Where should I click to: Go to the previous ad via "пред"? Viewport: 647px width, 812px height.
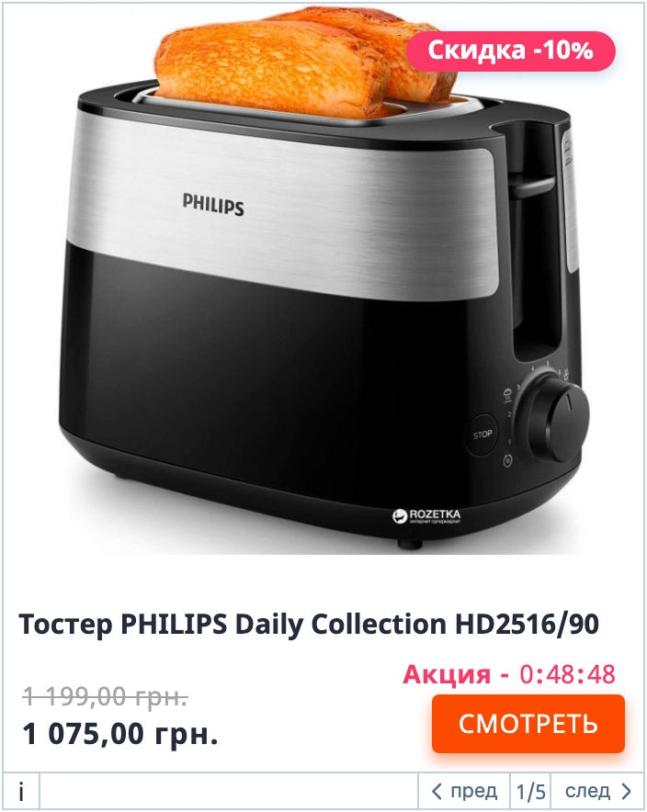pos(464,791)
